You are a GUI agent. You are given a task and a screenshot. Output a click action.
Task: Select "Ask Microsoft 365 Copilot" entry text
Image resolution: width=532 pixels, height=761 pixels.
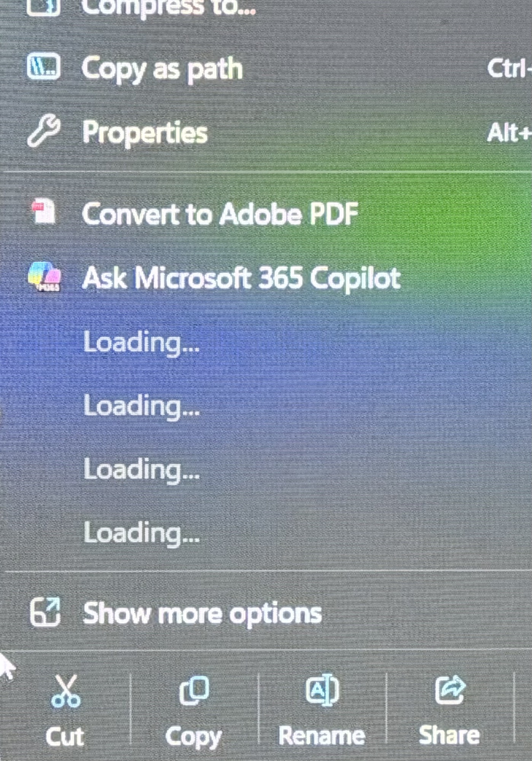click(x=241, y=278)
